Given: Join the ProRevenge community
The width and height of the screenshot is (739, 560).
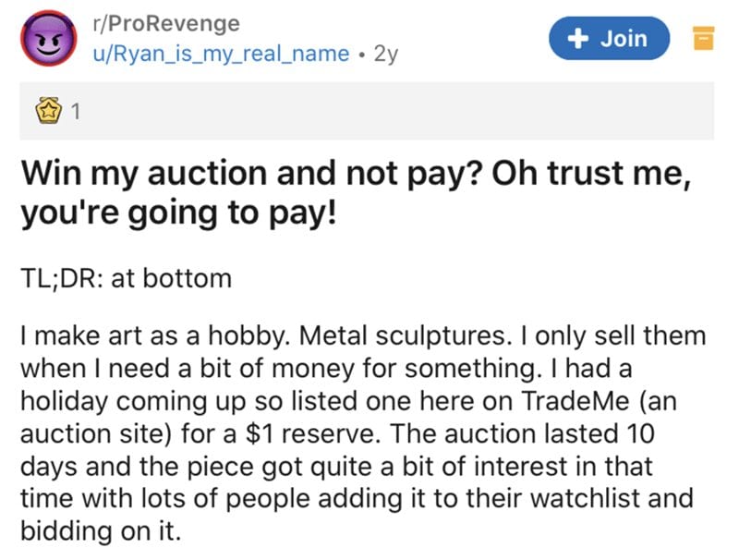Looking at the screenshot, I should 609,38.
